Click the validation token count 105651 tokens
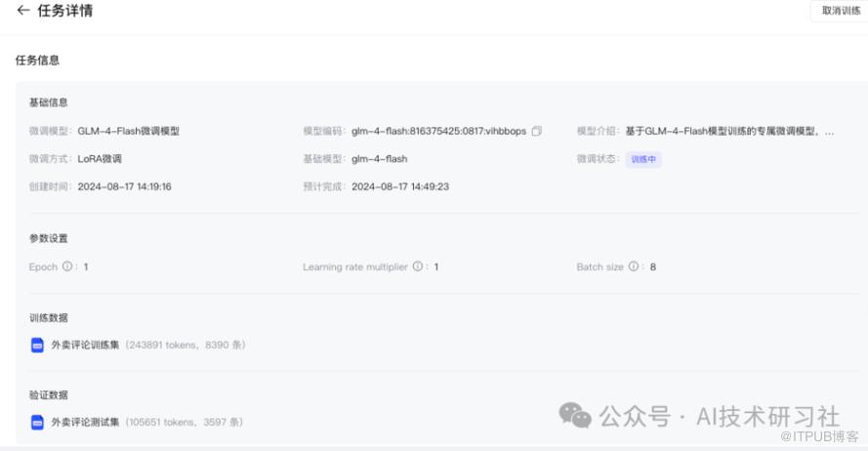Viewport: 868px width, 451px height. click(x=161, y=423)
